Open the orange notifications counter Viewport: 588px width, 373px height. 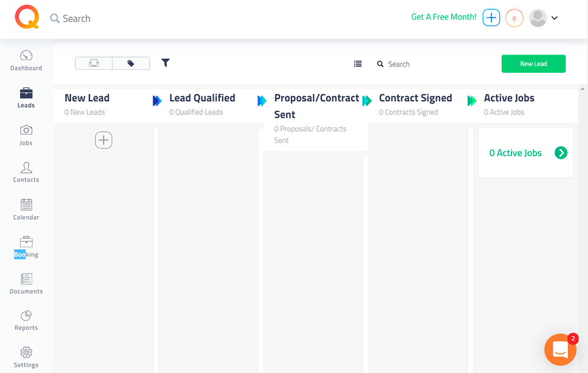click(x=514, y=18)
